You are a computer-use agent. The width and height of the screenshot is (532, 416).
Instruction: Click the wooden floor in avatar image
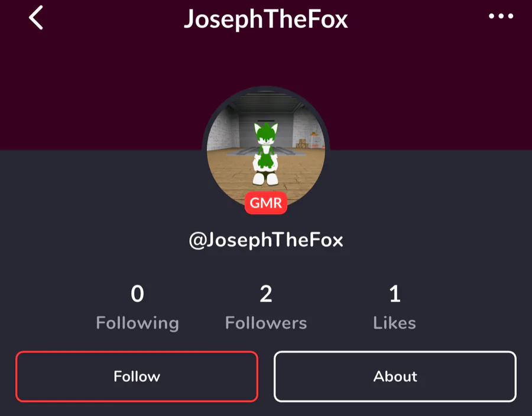[231, 170]
